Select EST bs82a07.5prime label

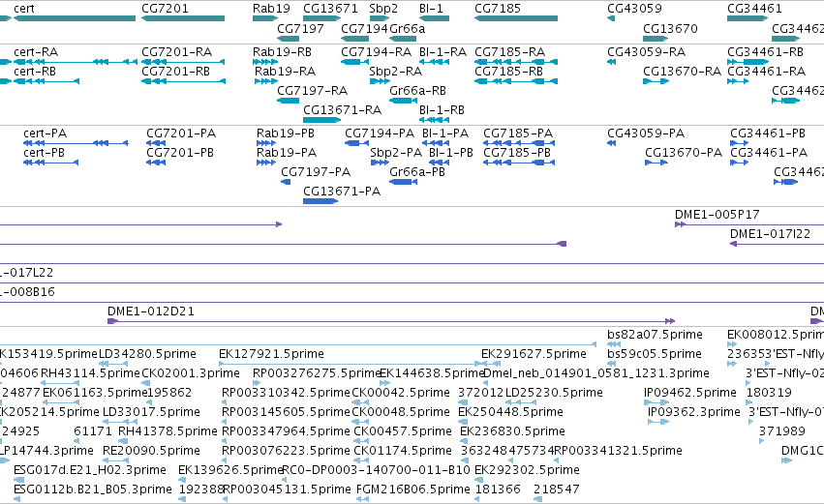655,335
